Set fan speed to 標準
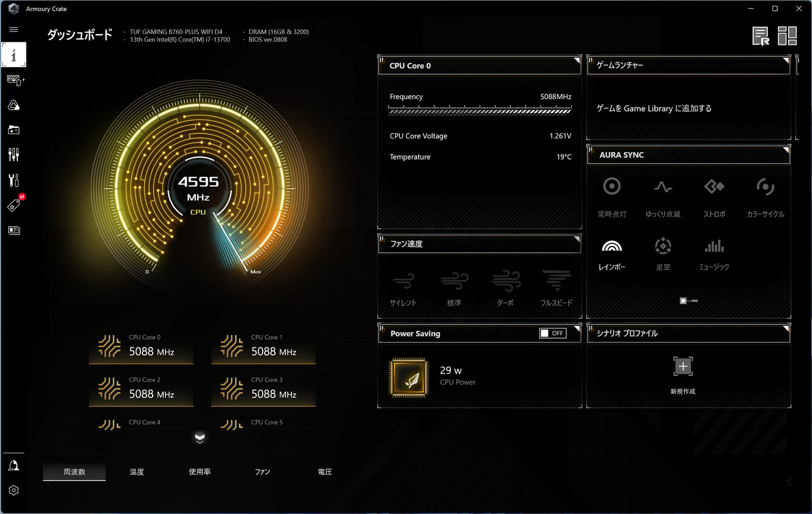Screen dimensions: 812x514 tap(454, 288)
